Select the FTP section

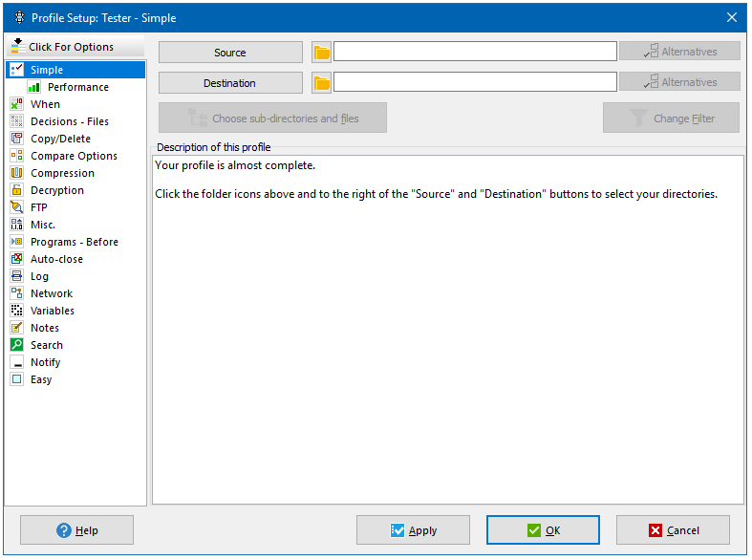coord(39,207)
